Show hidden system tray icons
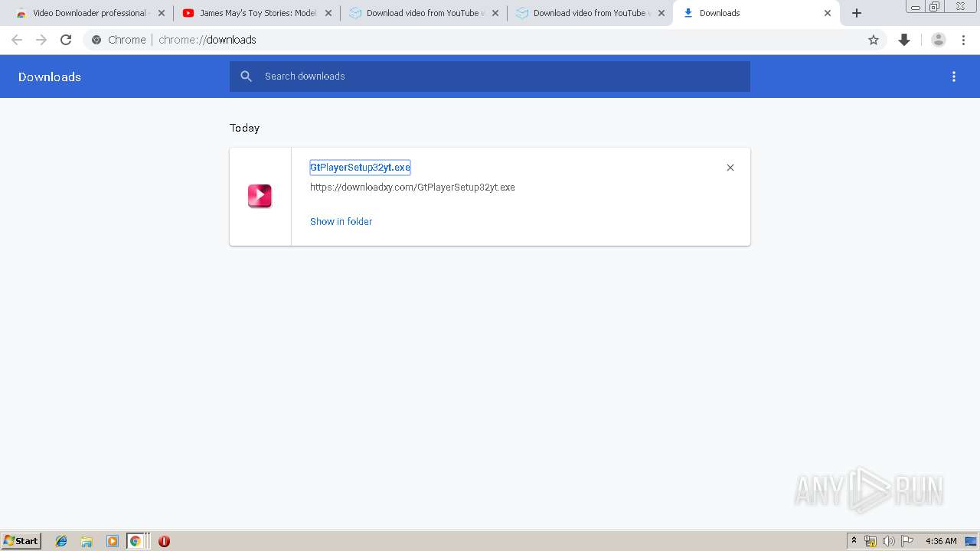 click(854, 541)
